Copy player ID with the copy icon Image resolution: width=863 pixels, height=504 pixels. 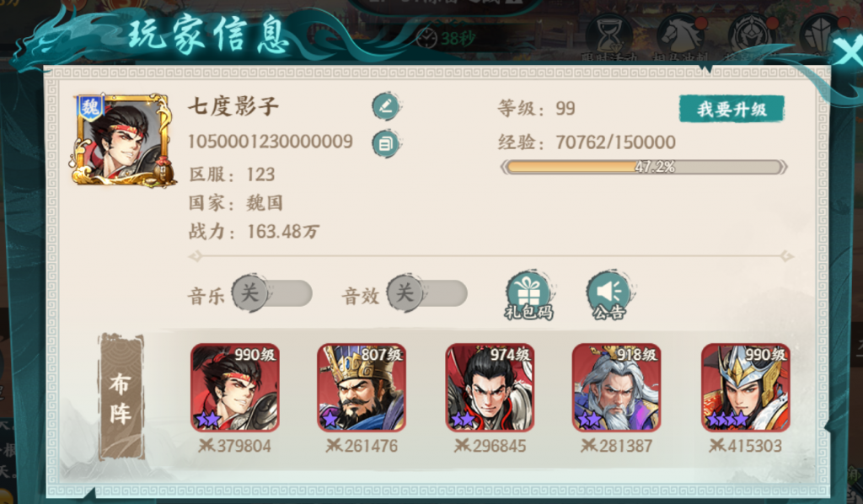[x=386, y=144]
